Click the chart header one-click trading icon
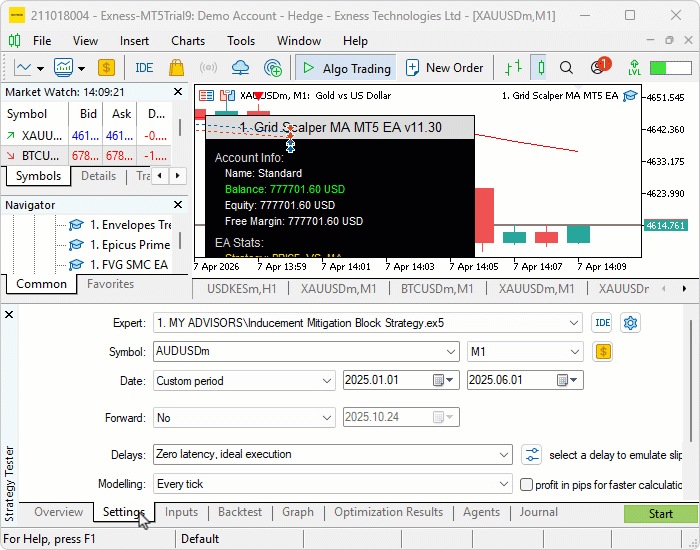 click(227, 96)
